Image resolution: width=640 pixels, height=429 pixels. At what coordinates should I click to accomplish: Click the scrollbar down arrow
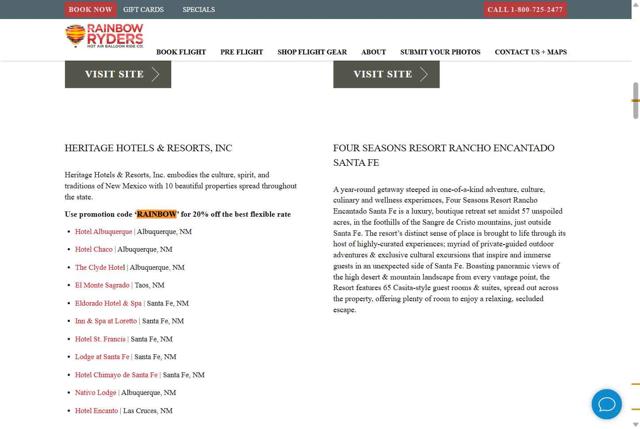click(636, 425)
